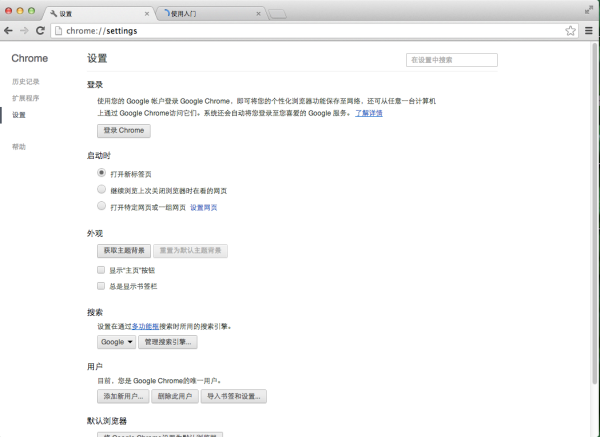Close the 使用入门 tab

[258, 14]
